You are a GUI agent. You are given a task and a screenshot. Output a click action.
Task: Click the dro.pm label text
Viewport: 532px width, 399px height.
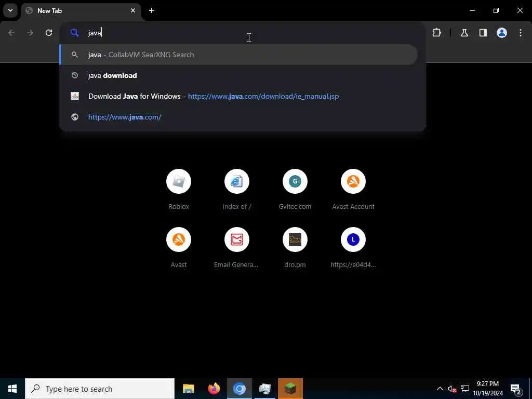295,264
